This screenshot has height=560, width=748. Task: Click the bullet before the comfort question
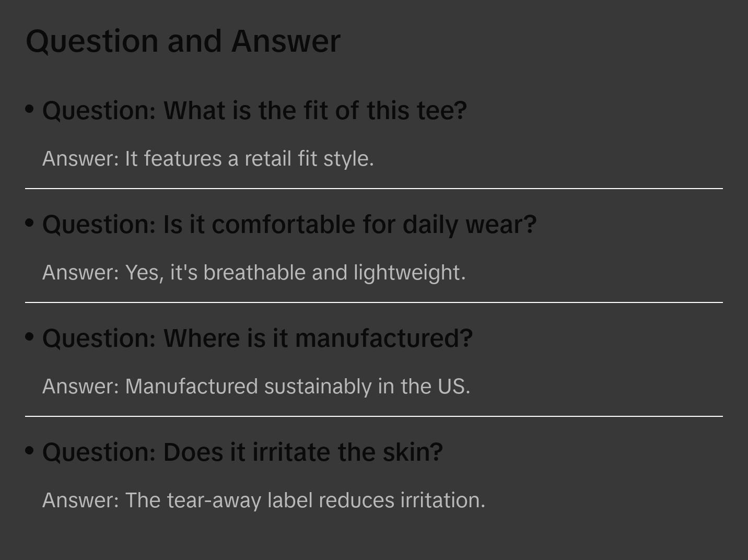point(30,223)
